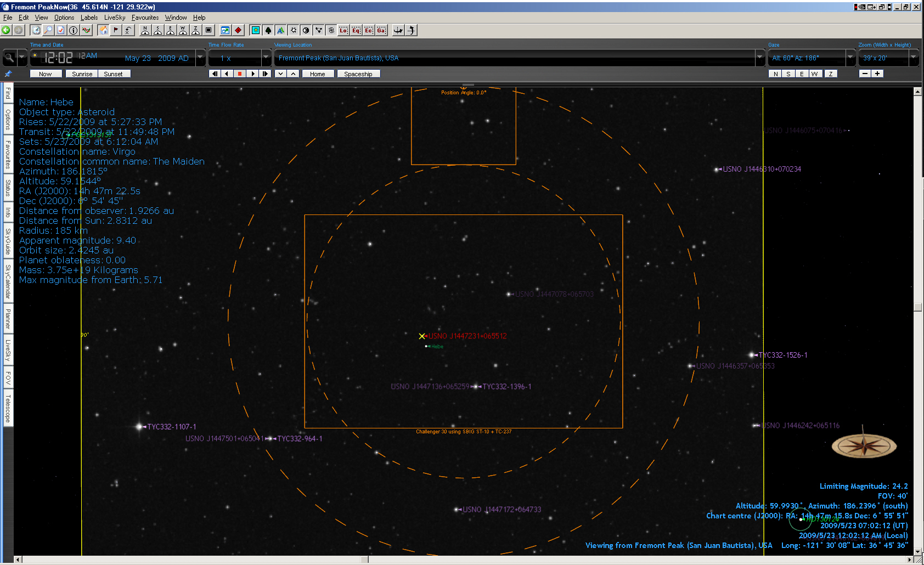Screen dimensions: 924x565
Task: Click the Spaceship button
Action: [x=358, y=74]
